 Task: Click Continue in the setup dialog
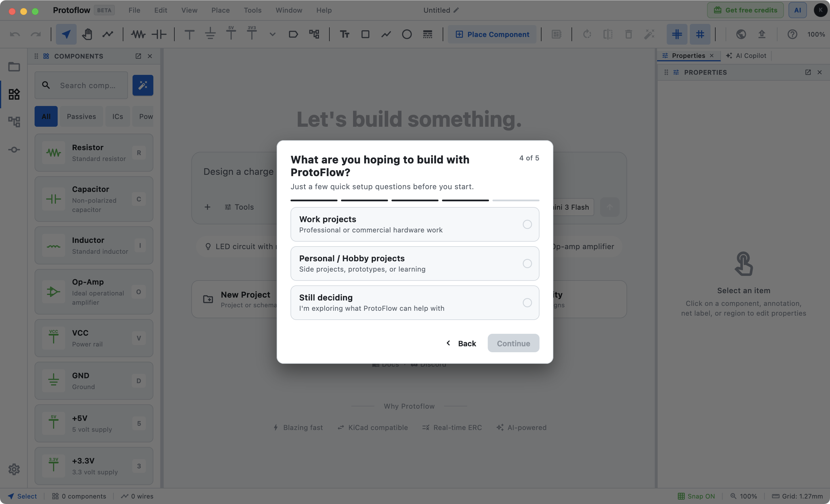click(513, 343)
